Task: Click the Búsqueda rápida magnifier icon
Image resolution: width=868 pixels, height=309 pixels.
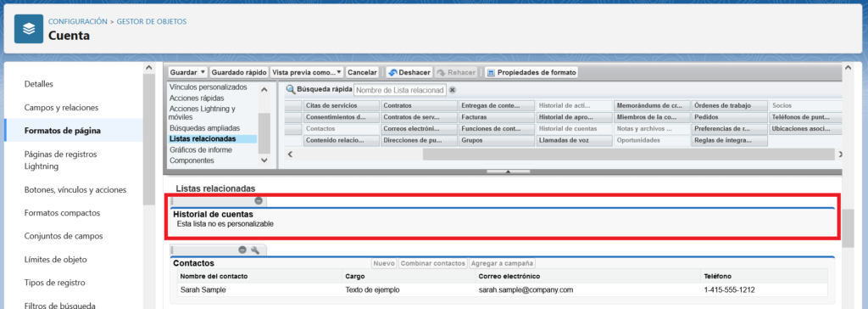Action: tap(291, 89)
